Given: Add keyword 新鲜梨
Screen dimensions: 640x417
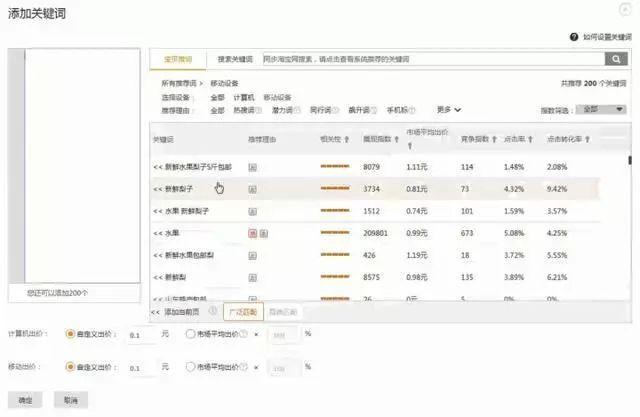Looking at the screenshot, I should click(x=169, y=277).
